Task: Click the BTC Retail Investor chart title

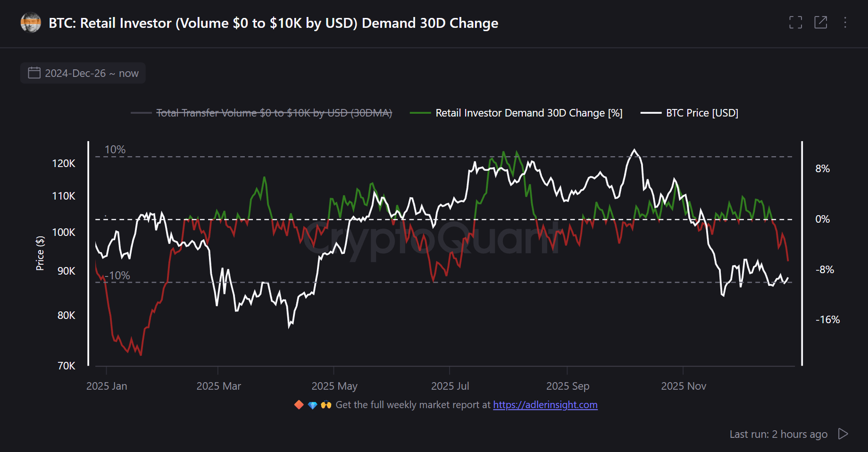Action: pyautogui.click(x=273, y=23)
